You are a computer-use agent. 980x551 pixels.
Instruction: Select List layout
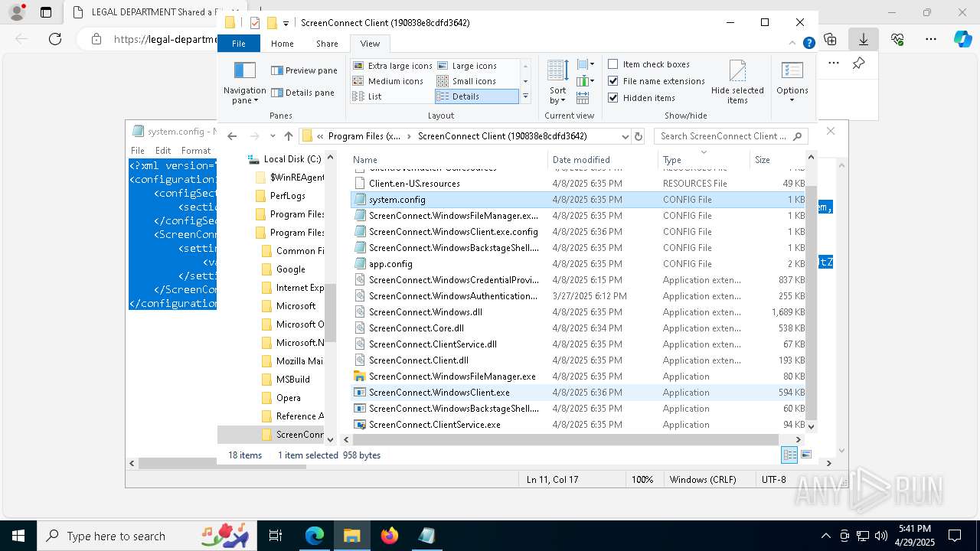point(367,96)
